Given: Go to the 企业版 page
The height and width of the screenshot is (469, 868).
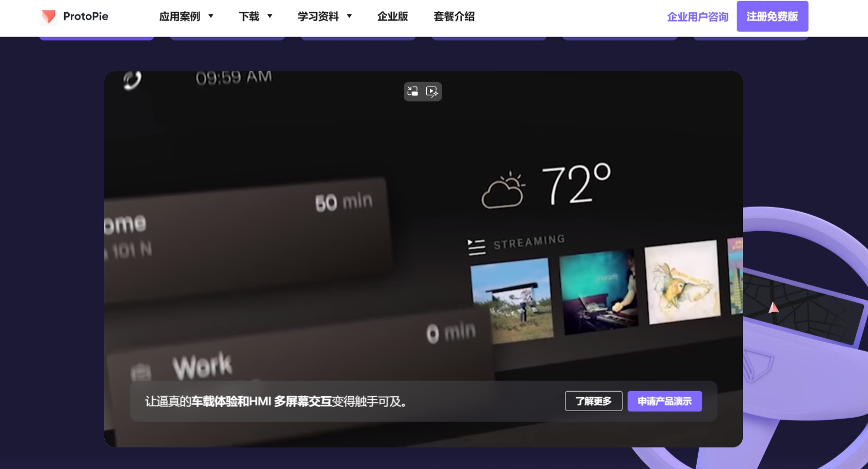Looking at the screenshot, I should point(392,16).
